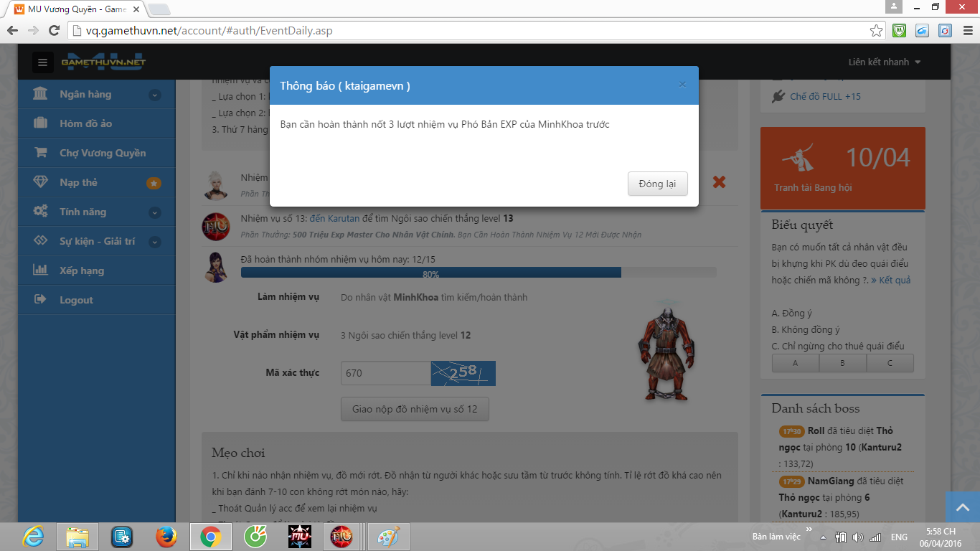The width and height of the screenshot is (980, 551).
Task: Open the Liên kết nhanh dropdown
Action: (884, 62)
